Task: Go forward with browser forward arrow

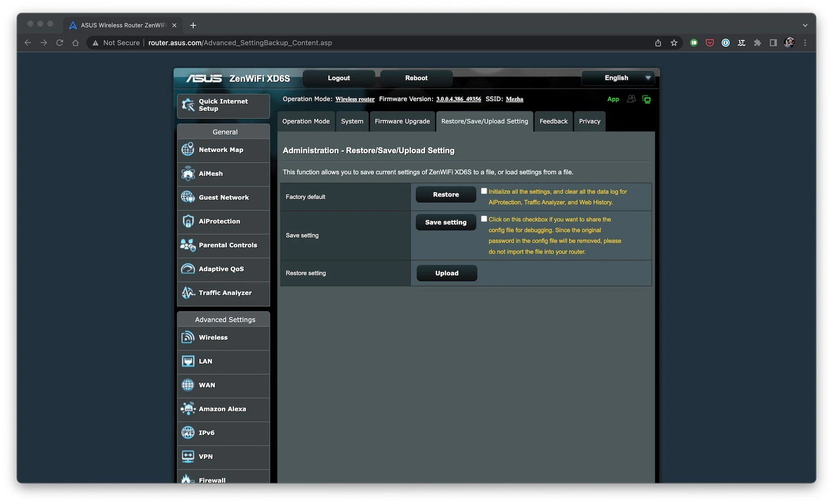Action: pos(44,43)
